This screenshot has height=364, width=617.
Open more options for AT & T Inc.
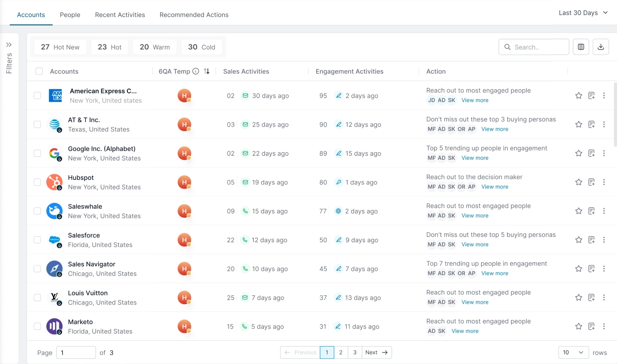click(x=604, y=124)
